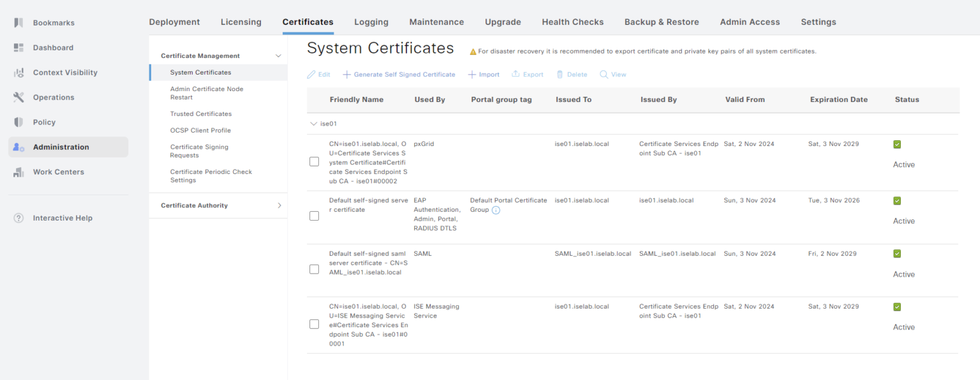Open the Dashboard from the sidebar
The width and height of the screenshot is (980, 380).
(52, 47)
